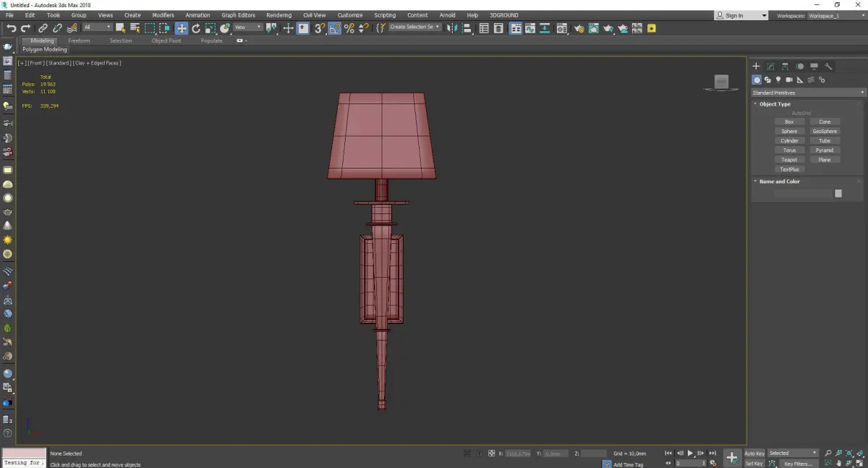Viewport: 868px width, 468px height.
Task: Toggle Angle Snap on toolbar
Action: pyautogui.click(x=334, y=28)
